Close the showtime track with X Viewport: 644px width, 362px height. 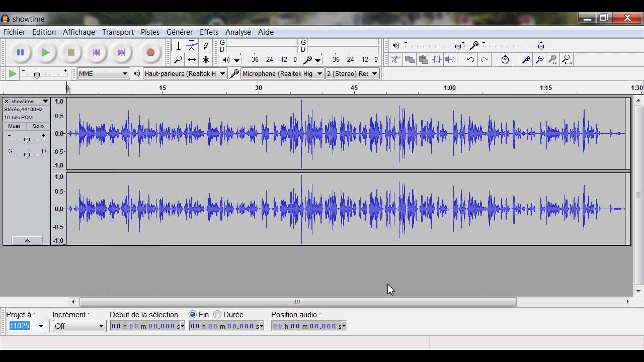7,101
